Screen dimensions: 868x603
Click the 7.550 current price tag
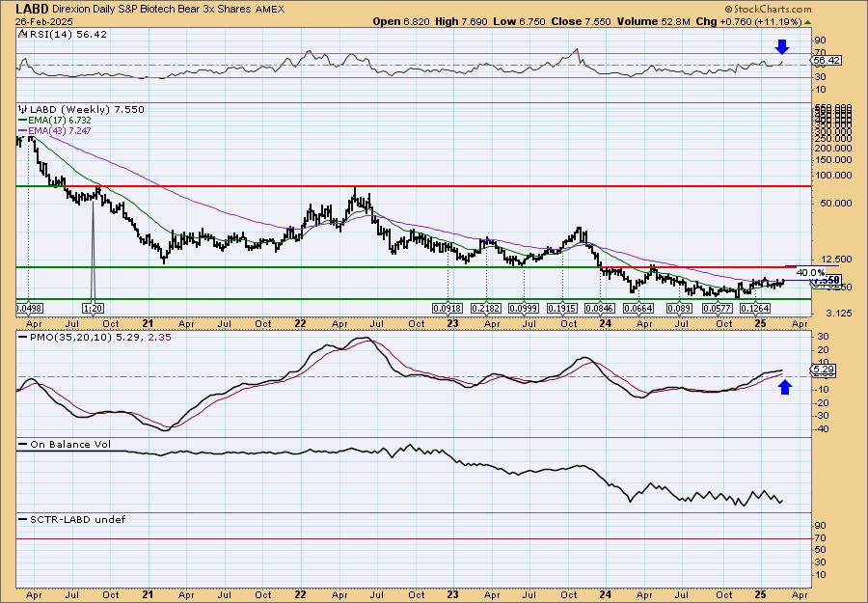click(827, 280)
